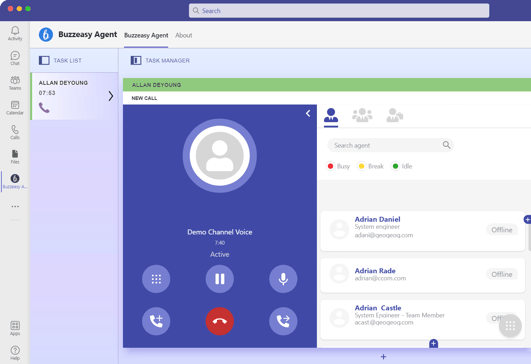The width and height of the screenshot is (531, 364).
Task: Transfer the call
Action: (283, 321)
